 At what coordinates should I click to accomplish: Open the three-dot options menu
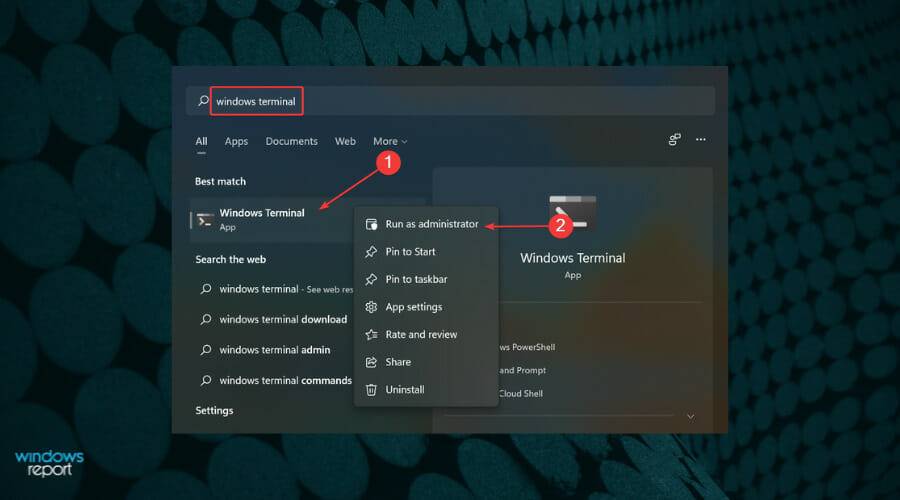coord(700,139)
